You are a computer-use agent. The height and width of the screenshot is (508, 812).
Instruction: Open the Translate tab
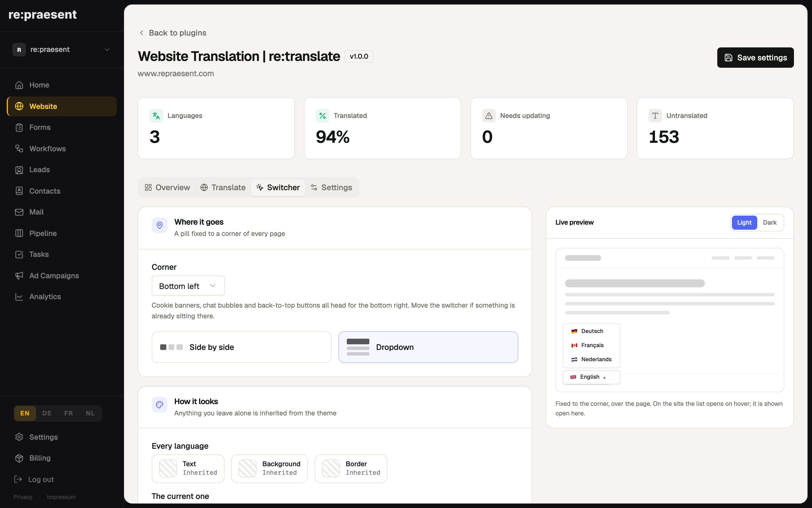pyautogui.click(x=223, y=187)
